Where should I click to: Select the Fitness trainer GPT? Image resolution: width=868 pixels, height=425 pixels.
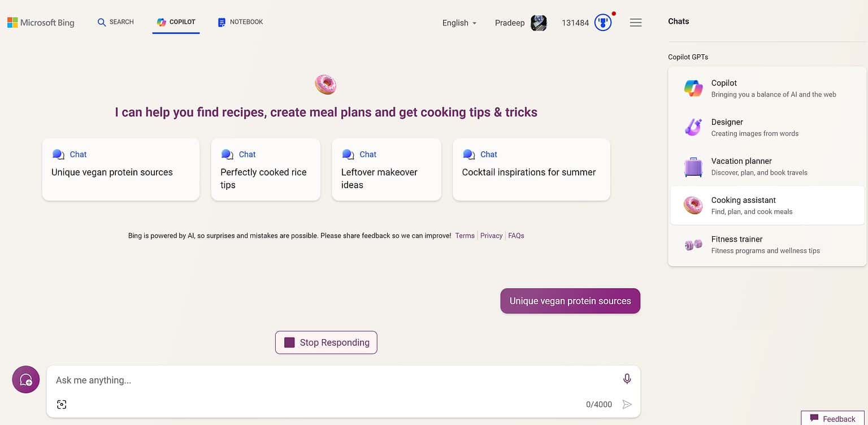point(767,244)
